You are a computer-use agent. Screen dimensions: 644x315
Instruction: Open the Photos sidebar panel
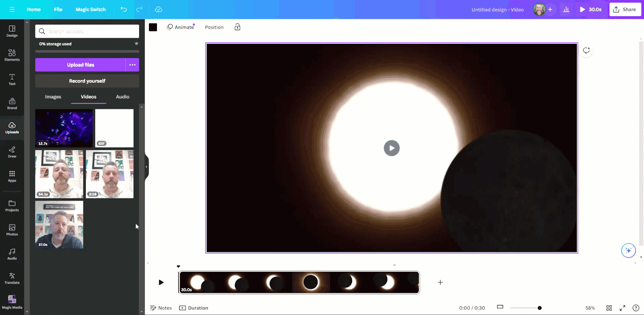tap(12, 230)
